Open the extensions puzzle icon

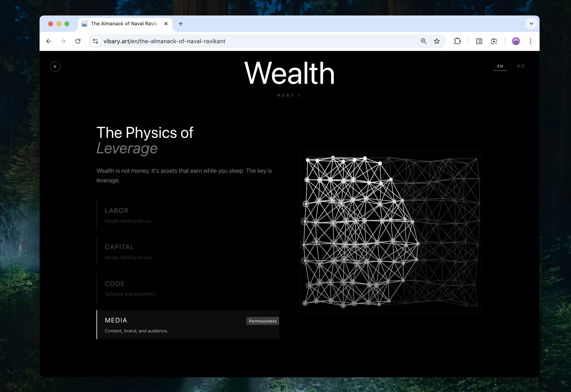point(457,41)
